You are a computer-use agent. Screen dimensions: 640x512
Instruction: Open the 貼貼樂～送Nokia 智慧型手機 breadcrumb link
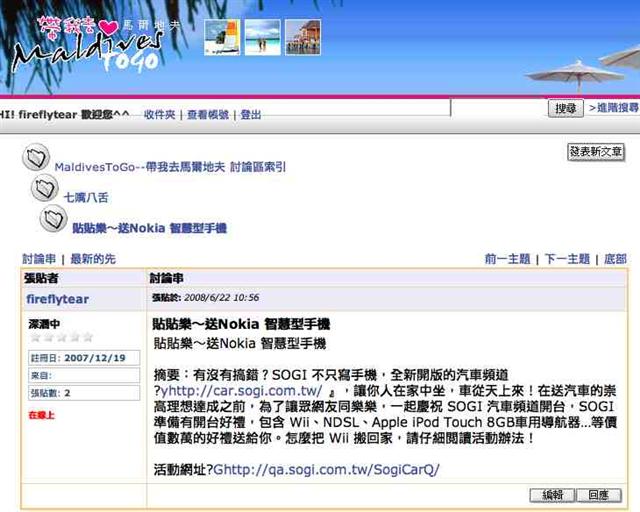coord(149,228)
